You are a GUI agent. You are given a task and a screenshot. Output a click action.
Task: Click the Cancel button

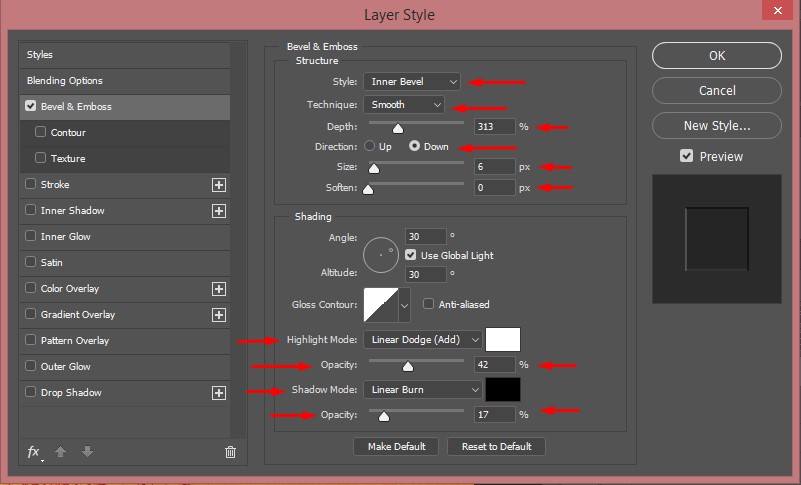[x=717, y=90]
